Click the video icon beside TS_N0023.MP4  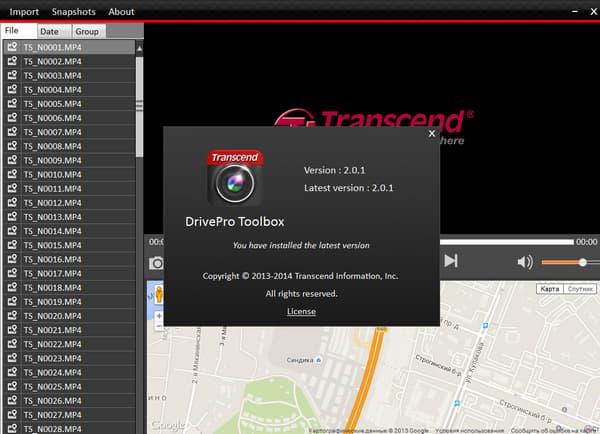click(x=12, y=358)
